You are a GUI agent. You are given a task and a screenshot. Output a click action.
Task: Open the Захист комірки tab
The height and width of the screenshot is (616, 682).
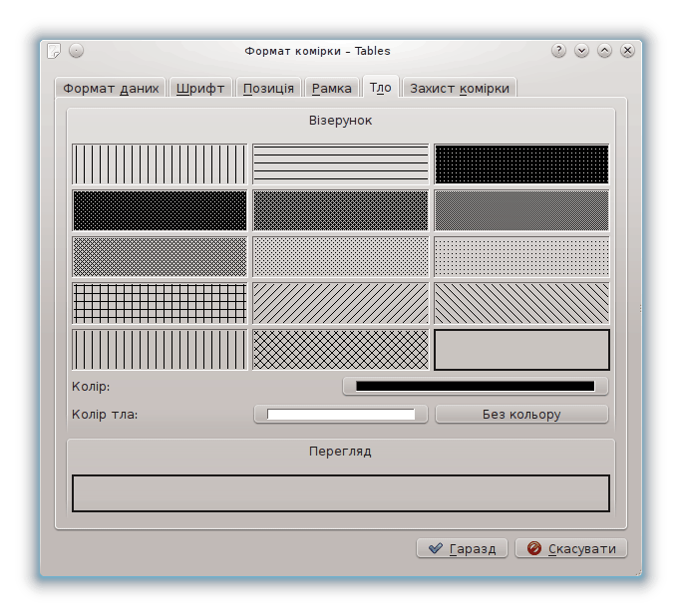tap(459, 88)
